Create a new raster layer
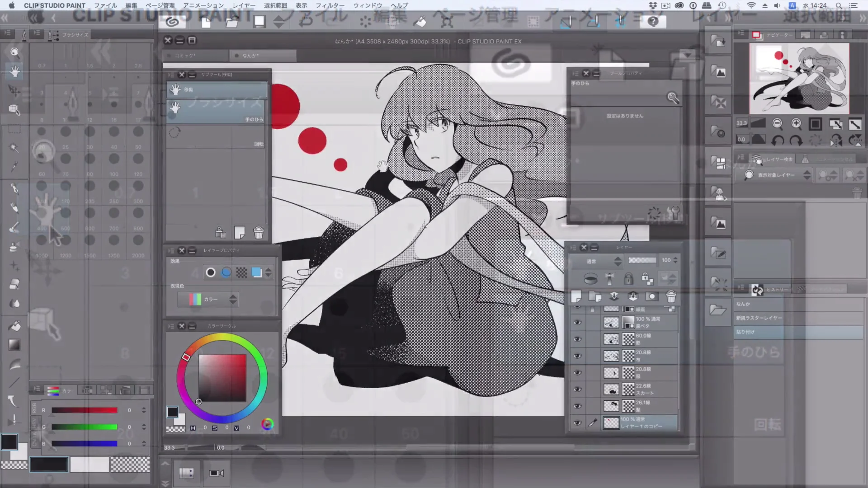This screenshot has height=488, width=868. coord(576,296)
